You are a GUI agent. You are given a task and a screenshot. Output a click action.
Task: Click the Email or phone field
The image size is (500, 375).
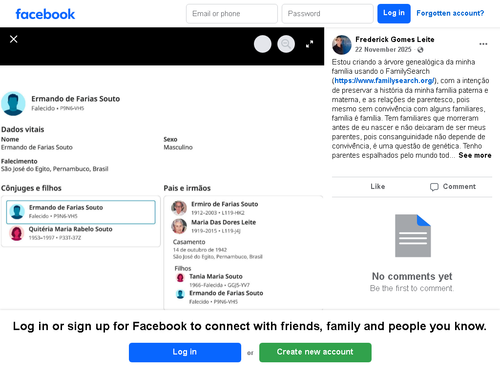pos(232,14)
